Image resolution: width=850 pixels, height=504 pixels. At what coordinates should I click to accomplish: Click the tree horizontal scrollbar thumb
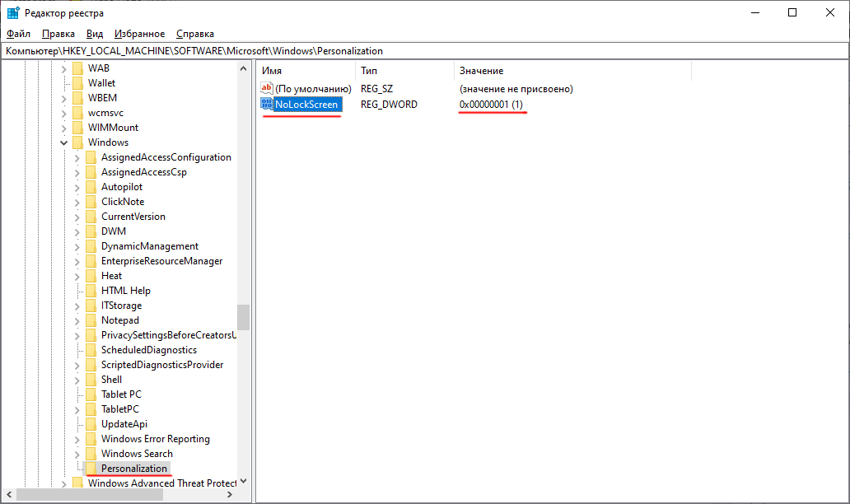coord(90,494)
